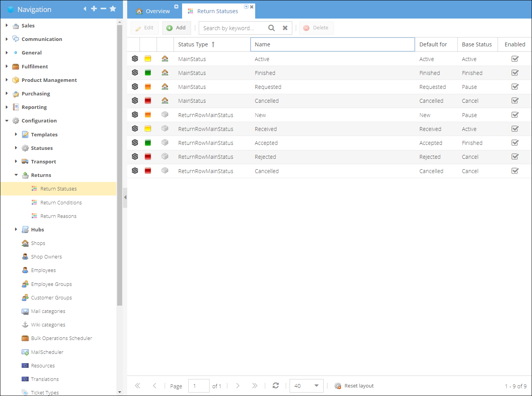
Task: Click yellow color swatch of Active row
Action: pos(148,59)
